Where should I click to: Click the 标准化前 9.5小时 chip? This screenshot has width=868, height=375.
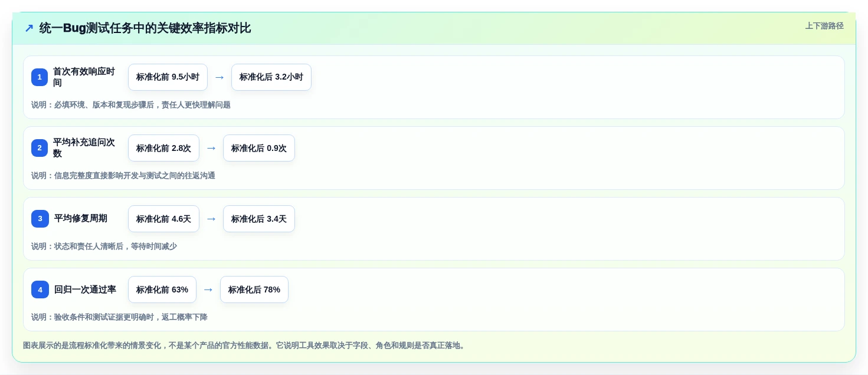pos(168,77)
